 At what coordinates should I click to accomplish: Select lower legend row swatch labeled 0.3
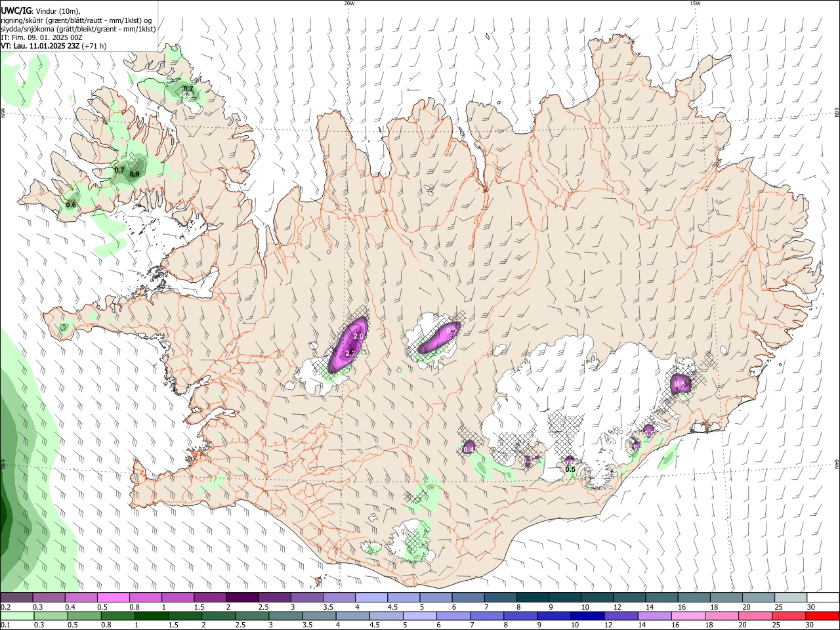tap(51, 616)
